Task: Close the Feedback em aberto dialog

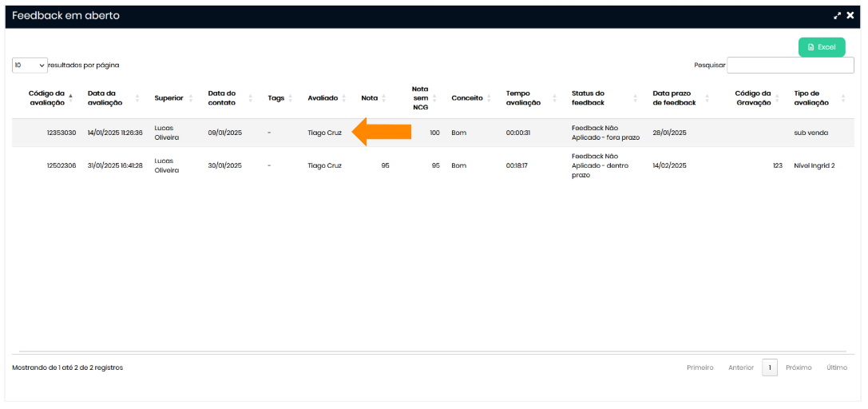Action: (850, 15)
